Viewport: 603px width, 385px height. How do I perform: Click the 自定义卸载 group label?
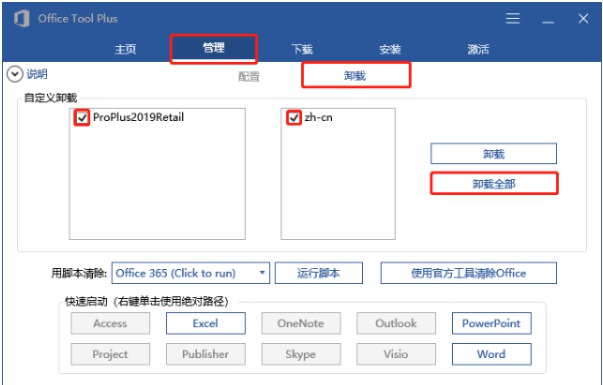point(50,98)
